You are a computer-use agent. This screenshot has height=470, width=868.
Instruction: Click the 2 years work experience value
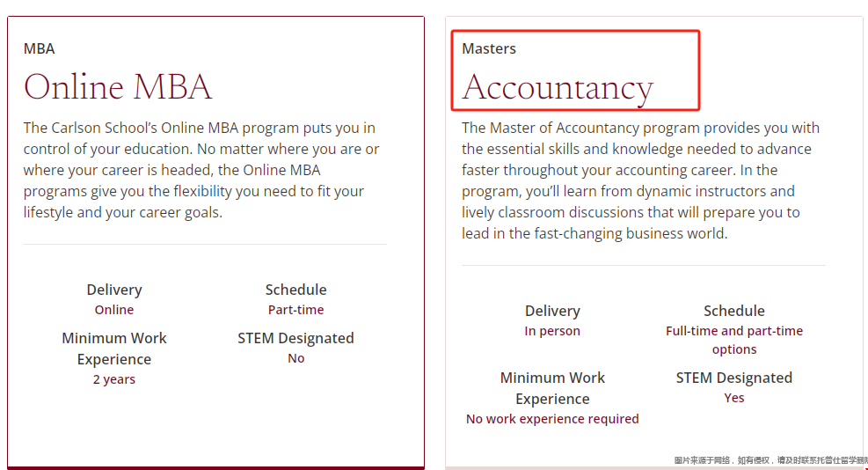[x=114, y=379]
